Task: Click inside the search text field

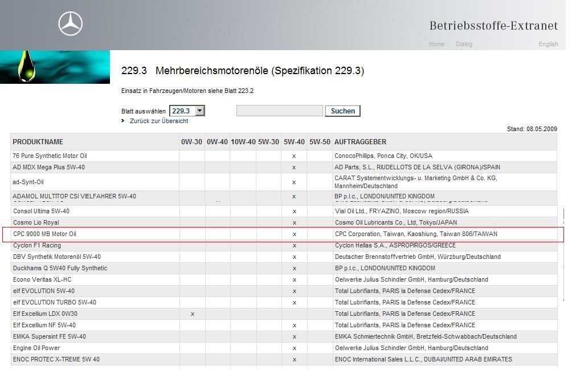Action: [279, 111]
